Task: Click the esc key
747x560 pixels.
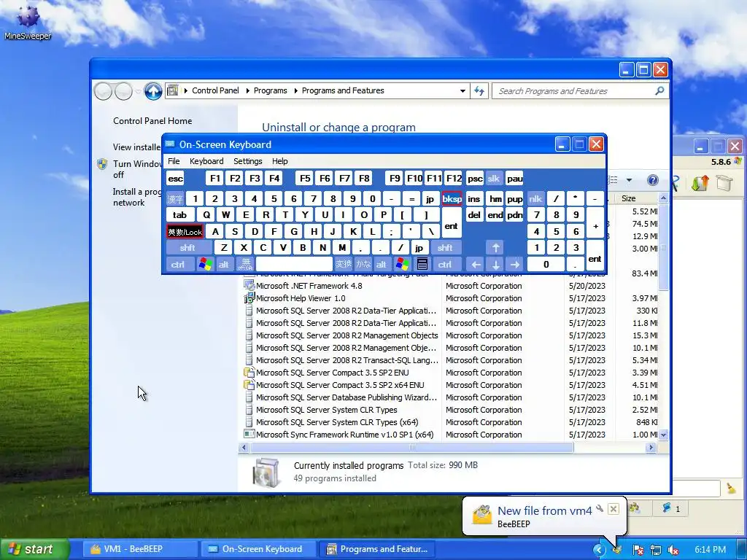Action: 175,179
